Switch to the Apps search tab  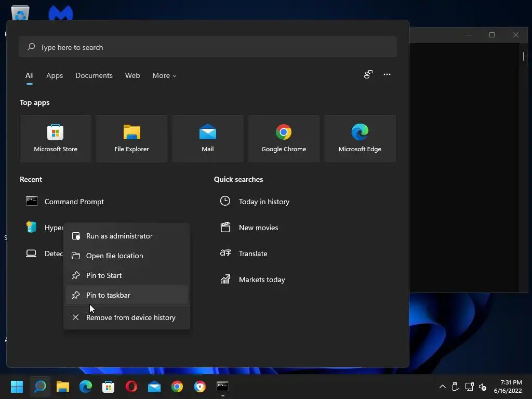click(x=55, y=75)
